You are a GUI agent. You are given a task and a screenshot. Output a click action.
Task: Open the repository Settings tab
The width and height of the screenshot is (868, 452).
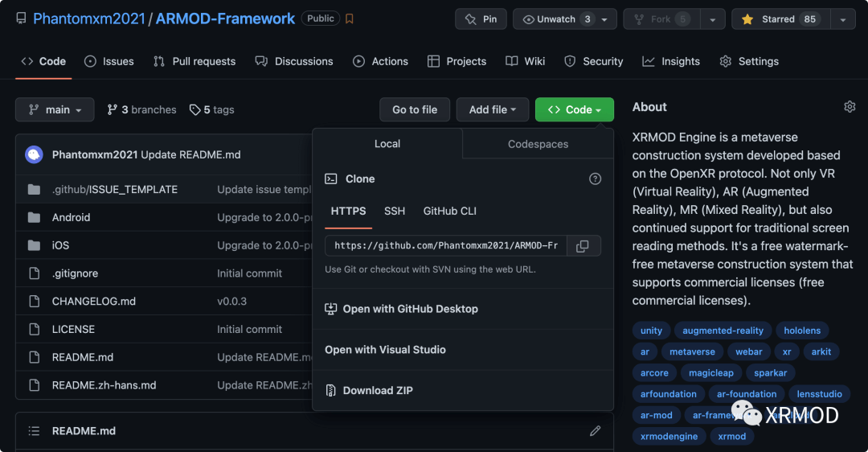pyautogui.click(x=749, y=61)
